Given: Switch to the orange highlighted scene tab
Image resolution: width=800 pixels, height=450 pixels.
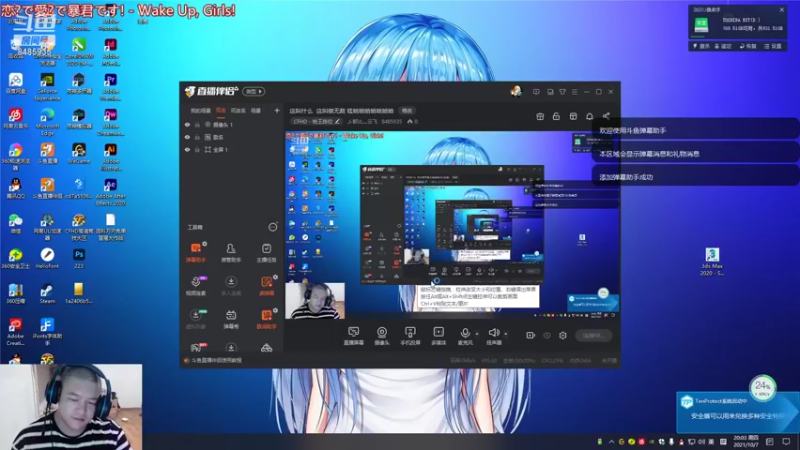Looking at the screenshot, I should (x=220, y=110).
